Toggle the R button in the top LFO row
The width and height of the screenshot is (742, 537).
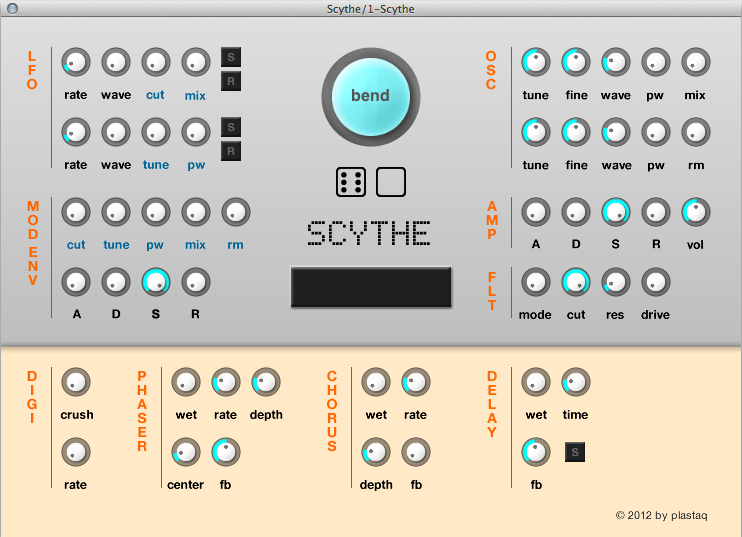click(231, 81)
